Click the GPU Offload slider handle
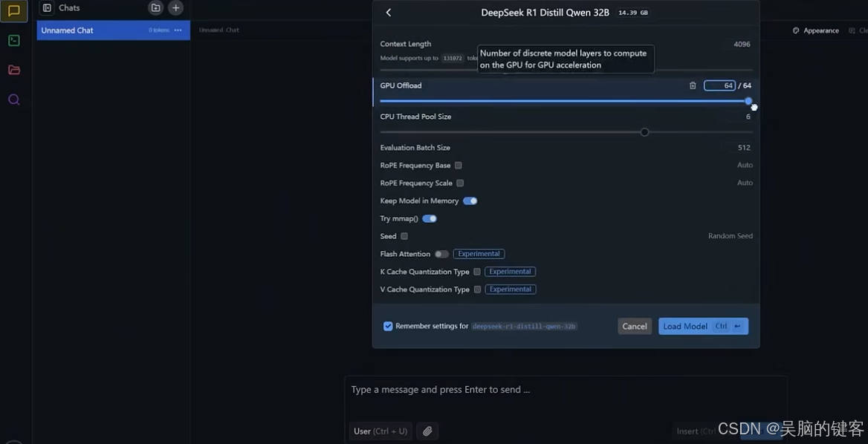The width and height of the screenshot is (868, 444). [748, 101]
